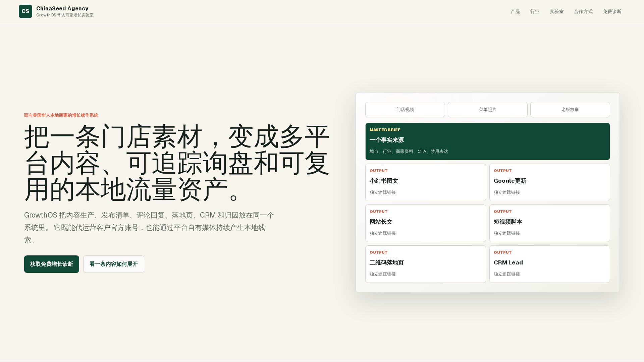Open the 短视频脚本 output card

pos(550,223)
